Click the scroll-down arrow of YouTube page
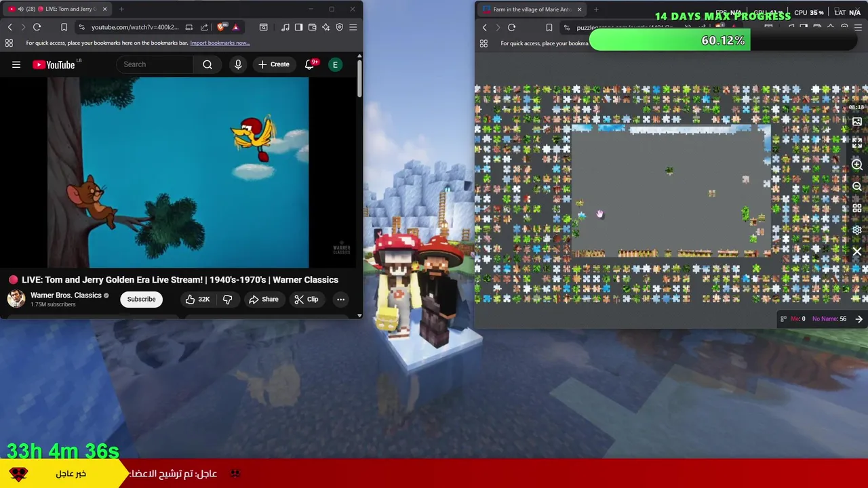The height and width of the screenshot is (488, 868). (x=359, y=315)
